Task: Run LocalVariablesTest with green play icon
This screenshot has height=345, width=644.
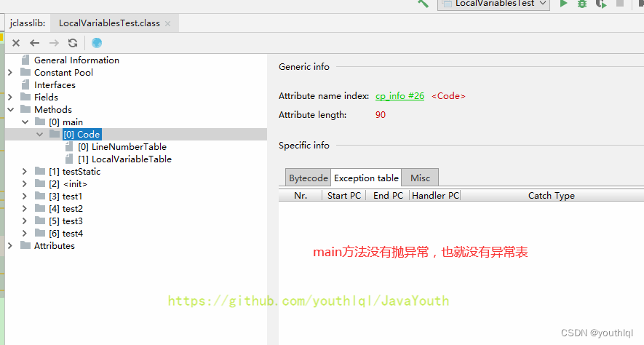Action: (x=563, y=4)
